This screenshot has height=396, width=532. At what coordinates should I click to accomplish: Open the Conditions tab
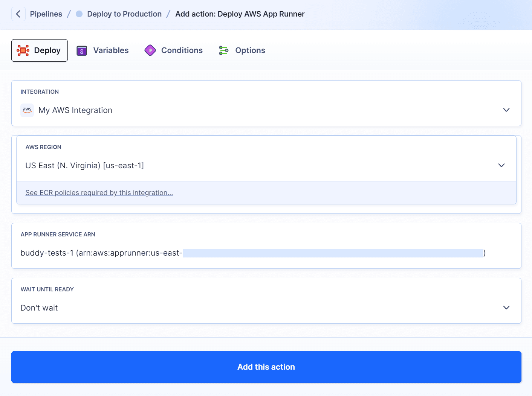click(x=182, y=50)
